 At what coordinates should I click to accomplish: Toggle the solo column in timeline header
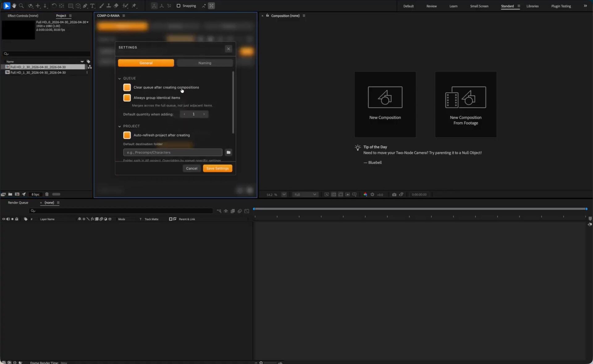tap(12, 219)
